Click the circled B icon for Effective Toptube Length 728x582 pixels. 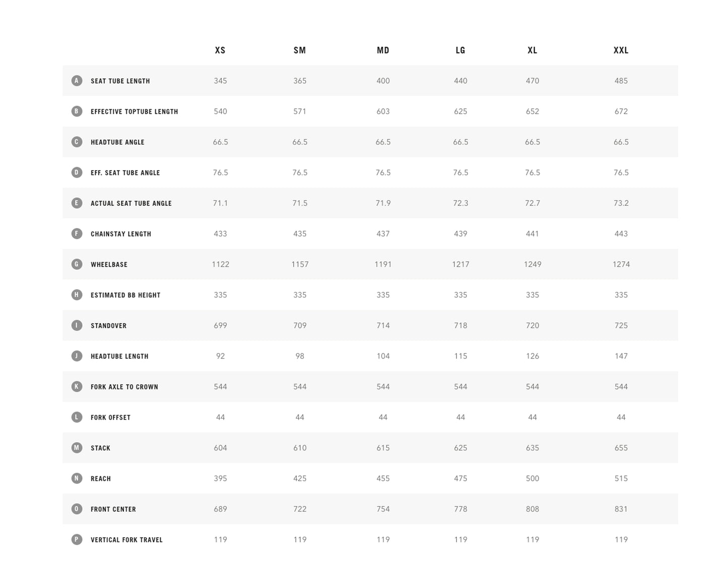(x=77, y=111)
